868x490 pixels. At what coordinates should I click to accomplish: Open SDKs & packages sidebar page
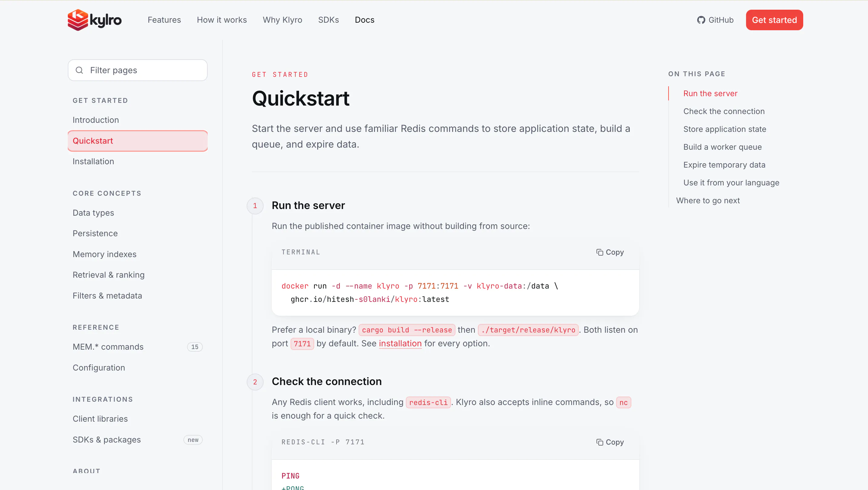(x=137, y=440)
